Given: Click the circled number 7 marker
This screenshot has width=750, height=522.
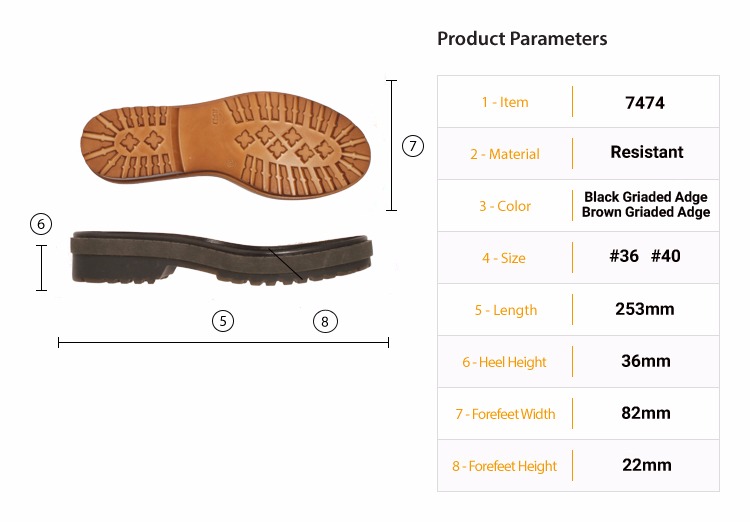Looking at the screenshot, I should (413, 146).
